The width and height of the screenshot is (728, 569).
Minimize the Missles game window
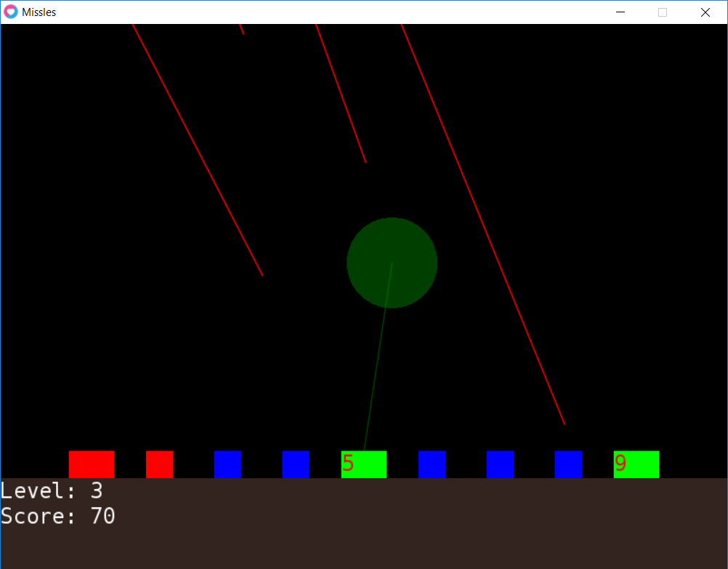[x=620, y=12]
